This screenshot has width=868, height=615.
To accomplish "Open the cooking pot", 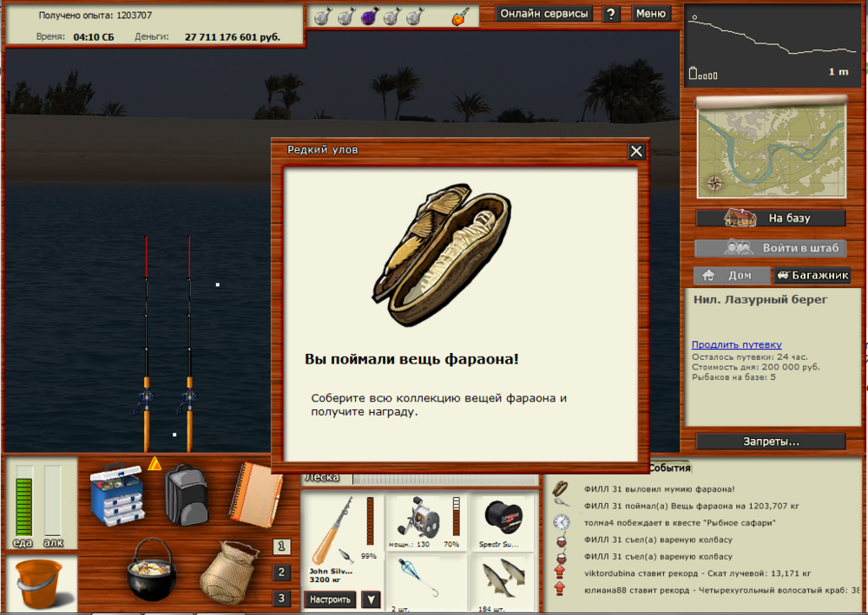I will 151,570.
